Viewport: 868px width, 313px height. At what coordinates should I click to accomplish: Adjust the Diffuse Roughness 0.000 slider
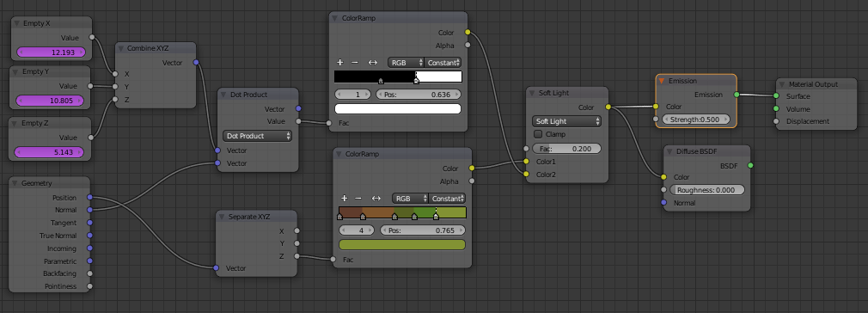(x=707, y=189)
